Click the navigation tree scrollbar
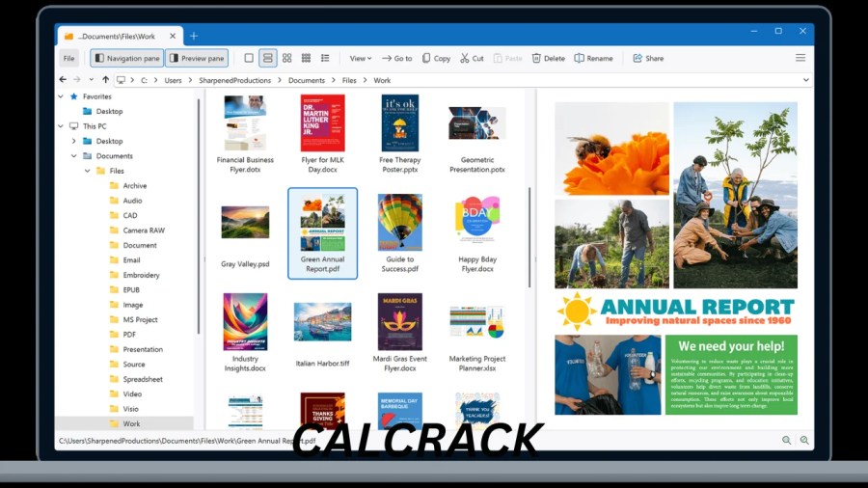Viewport: 868px width, 488px height. click(198, 216)
